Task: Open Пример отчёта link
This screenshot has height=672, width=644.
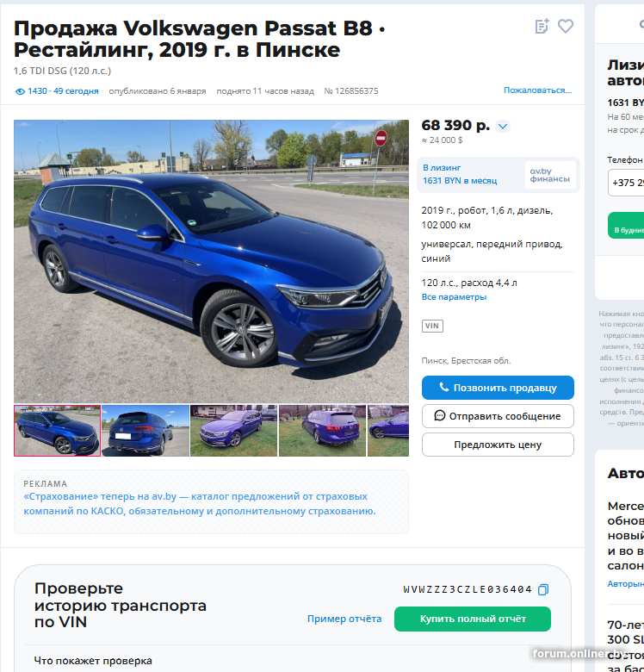Action: (x=344, y=619)
